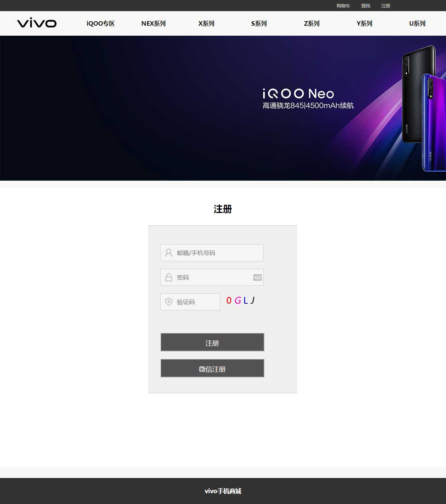Focus the 邮箱/手机号码 input field

pyautogui.click(x=212, y=253)
